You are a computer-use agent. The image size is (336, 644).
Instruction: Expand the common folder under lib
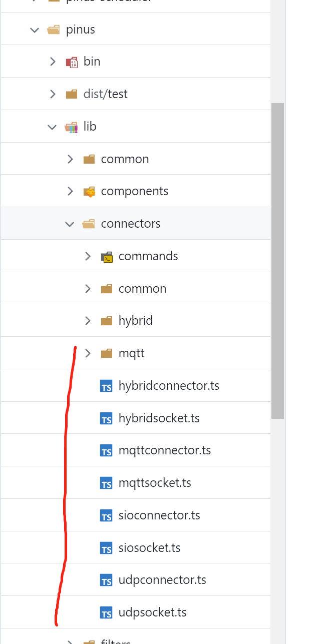[70, 158]
